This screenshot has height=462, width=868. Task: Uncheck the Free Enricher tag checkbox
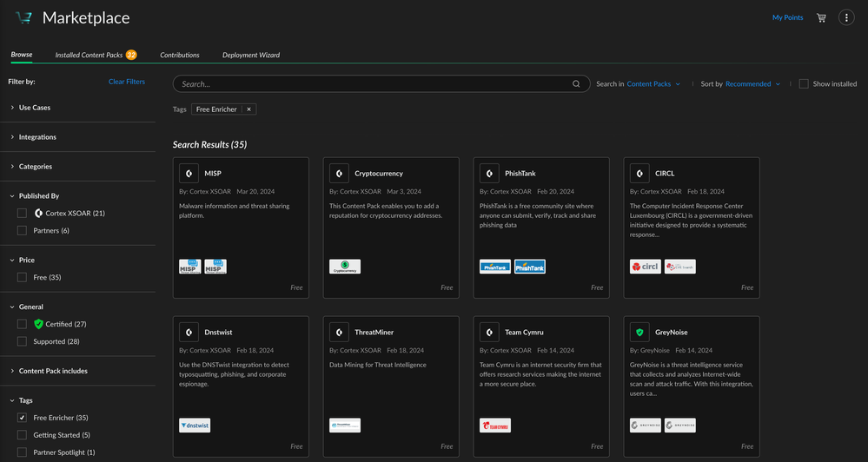23,418
